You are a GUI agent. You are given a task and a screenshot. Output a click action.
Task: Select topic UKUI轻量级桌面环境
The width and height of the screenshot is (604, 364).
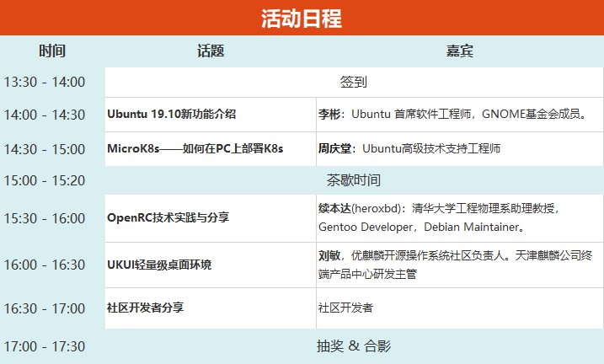tap(159, 265)
